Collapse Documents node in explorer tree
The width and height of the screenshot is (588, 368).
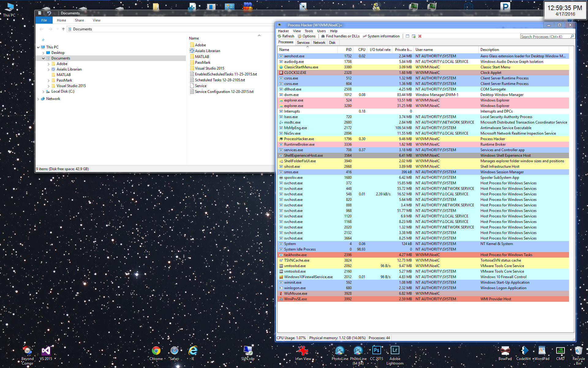click(x=43, y=58)
